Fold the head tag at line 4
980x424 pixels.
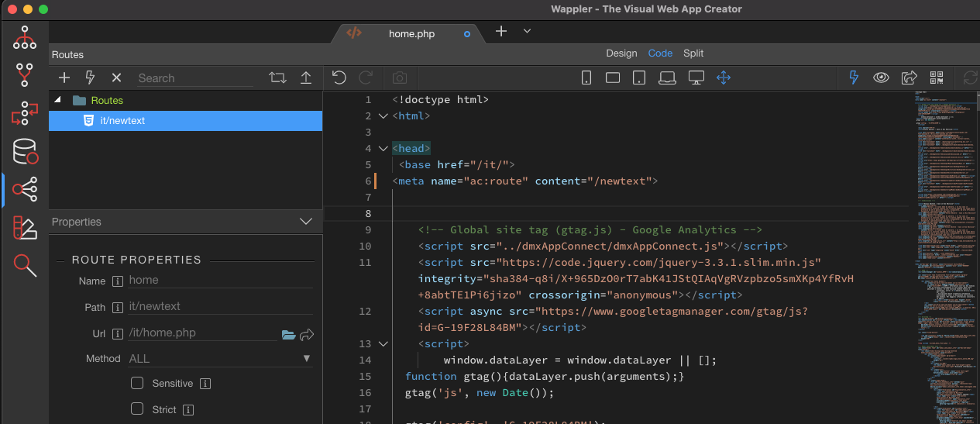[x=383, y=149]
